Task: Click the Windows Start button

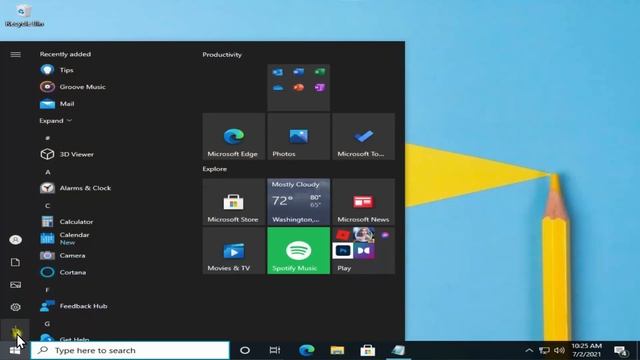Action: 15,350
